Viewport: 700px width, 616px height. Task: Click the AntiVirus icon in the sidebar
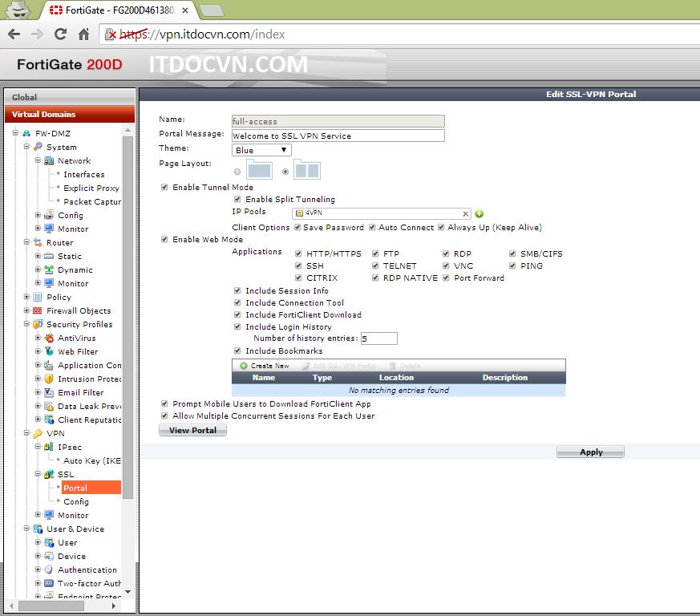click(x=50, y=338)
